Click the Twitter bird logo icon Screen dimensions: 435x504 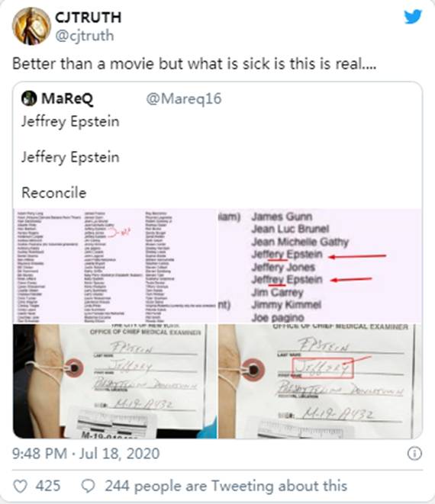click(x=413, y=16)
